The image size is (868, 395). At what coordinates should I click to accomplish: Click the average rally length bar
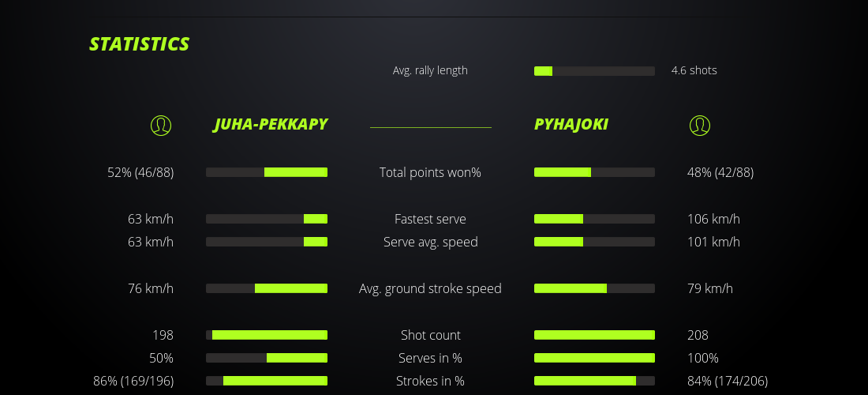pyautogui.click(x=594, y=71)
